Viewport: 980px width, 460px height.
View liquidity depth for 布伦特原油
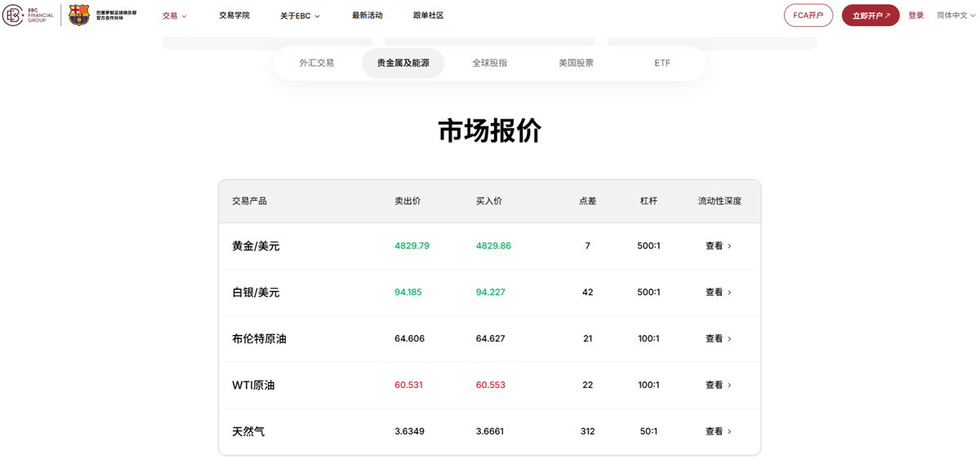tap(719, 338)
